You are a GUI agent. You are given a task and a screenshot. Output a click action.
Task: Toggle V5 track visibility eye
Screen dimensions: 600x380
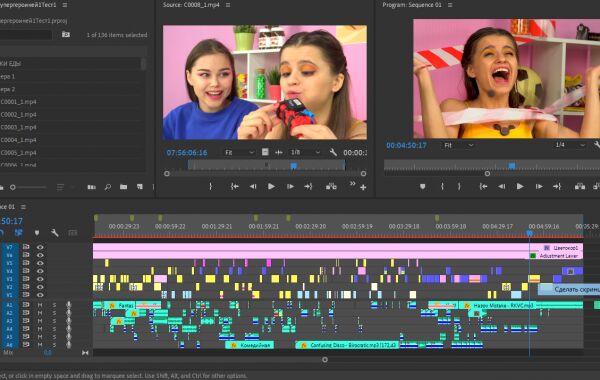click(x=40, y=263)
